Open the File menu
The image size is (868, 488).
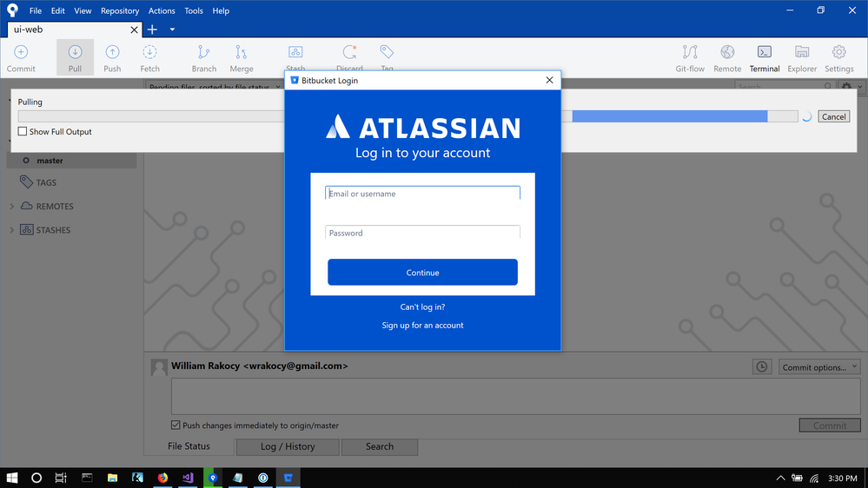[36, 10]
